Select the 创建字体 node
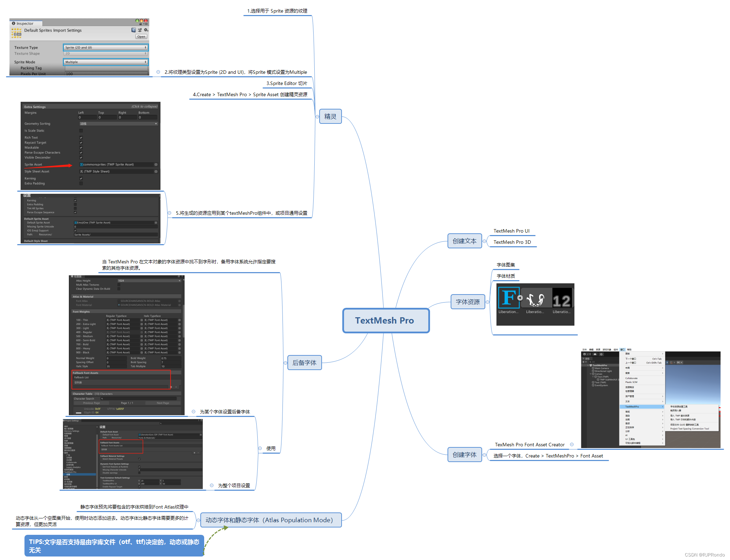 (x=465, y=455)
